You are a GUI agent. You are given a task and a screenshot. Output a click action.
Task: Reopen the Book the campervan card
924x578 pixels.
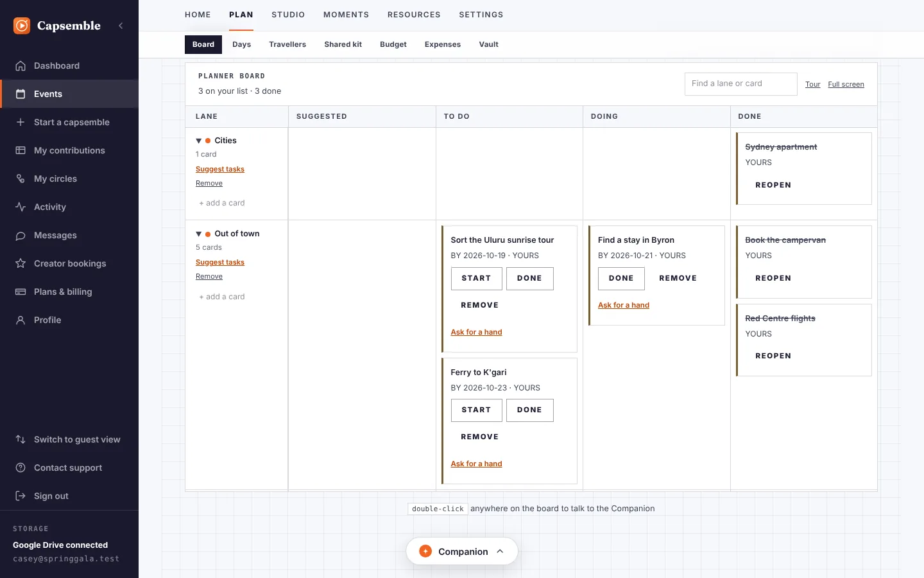pyautogui.click(x=773, y=278)
